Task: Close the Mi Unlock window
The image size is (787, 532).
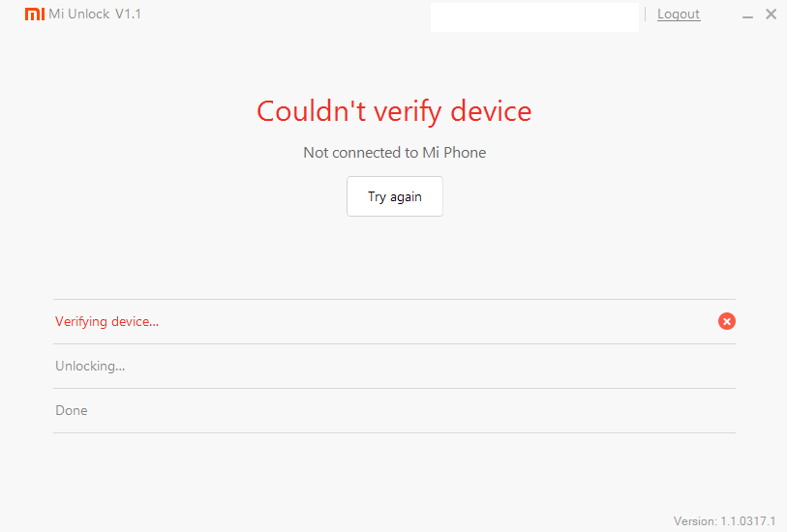Action: pyautogui.click(x=771, y=15)
